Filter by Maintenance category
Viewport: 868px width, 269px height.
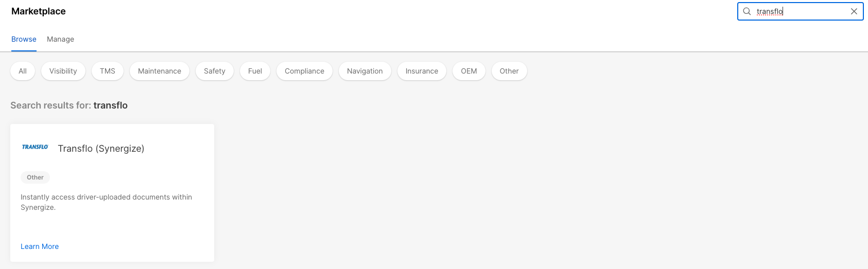[x=160, y=71]
